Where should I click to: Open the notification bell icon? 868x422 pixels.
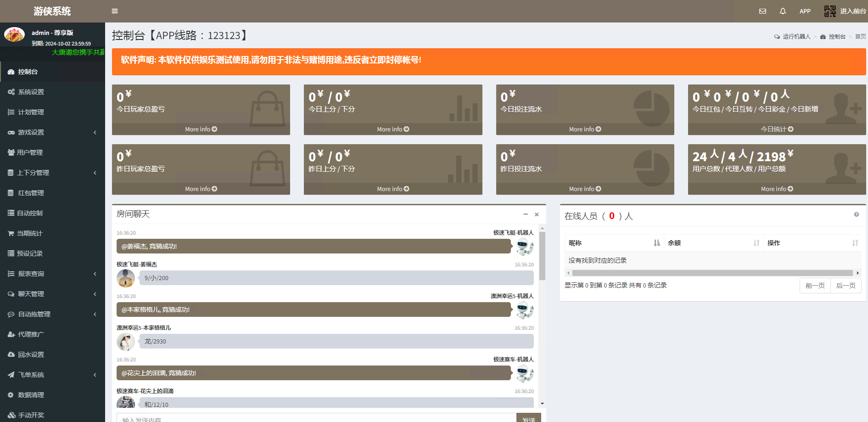point(783,11)
